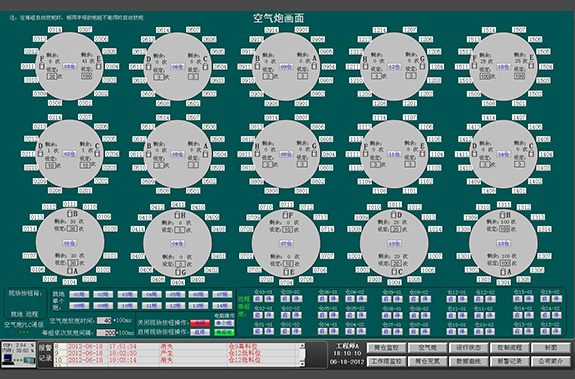Edit 每组依次放炮间隔 value field
575x379 pixels.
point(106,333)
